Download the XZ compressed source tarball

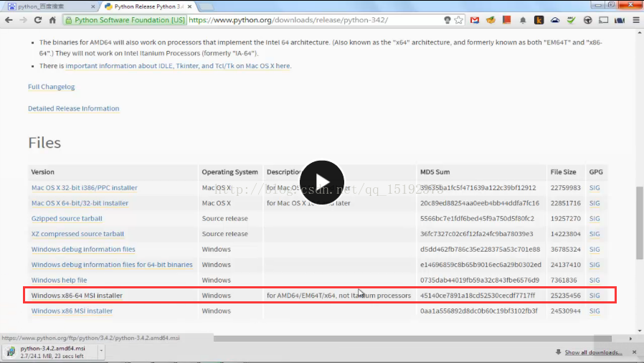click(77, 234)
